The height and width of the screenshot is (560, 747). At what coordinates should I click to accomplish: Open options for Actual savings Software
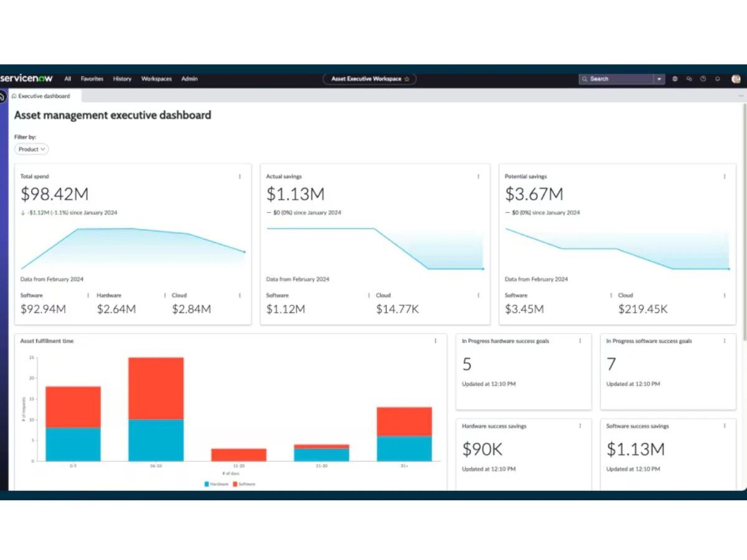369,296
